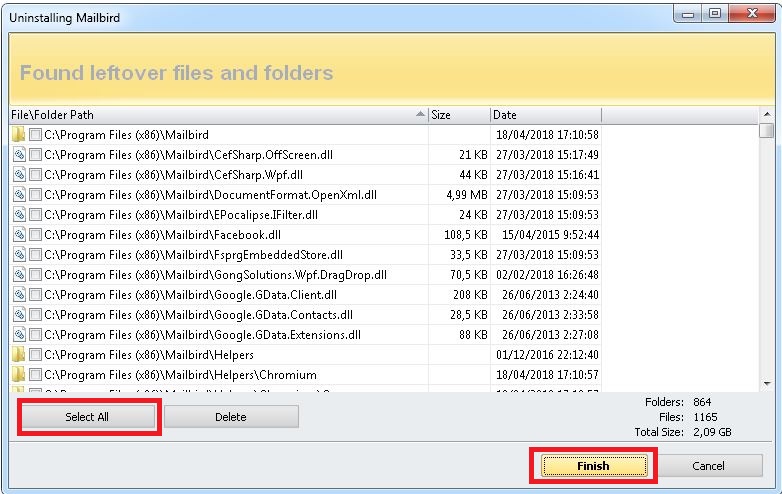Click file icon beside CefSharp.Wpf.dll

19,174
